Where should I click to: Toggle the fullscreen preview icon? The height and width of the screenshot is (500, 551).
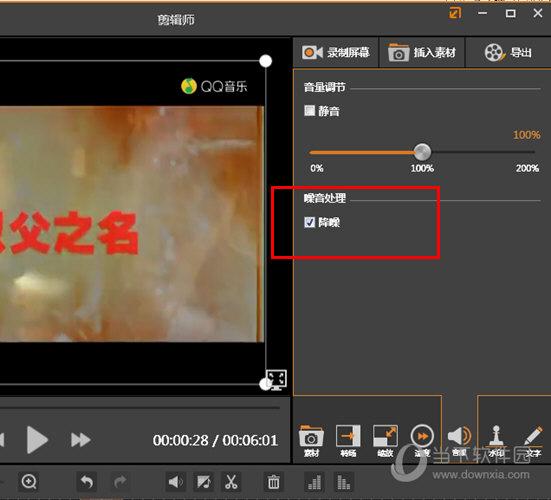[x=276, y=380]
